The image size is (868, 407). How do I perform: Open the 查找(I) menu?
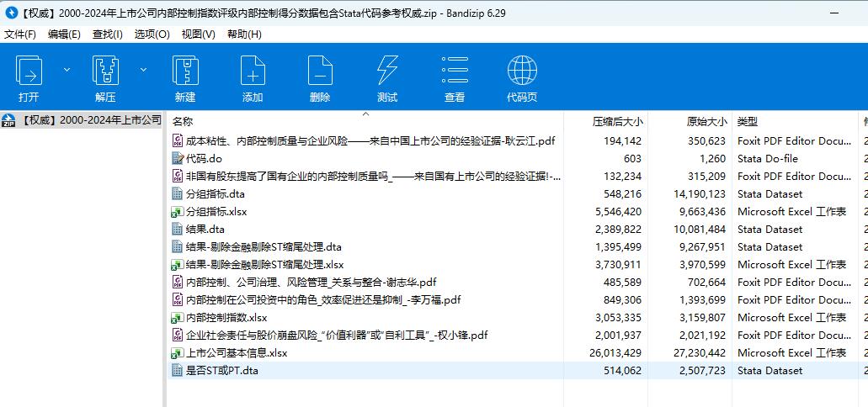coord(108,34)
